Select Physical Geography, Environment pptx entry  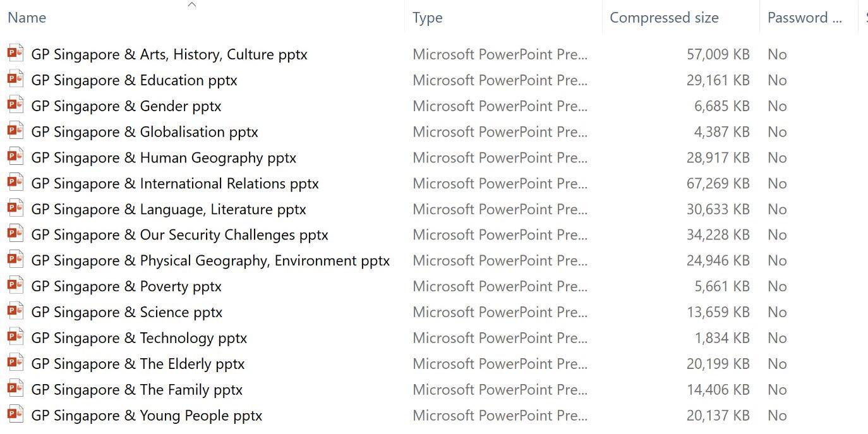(x=210, y=261)
